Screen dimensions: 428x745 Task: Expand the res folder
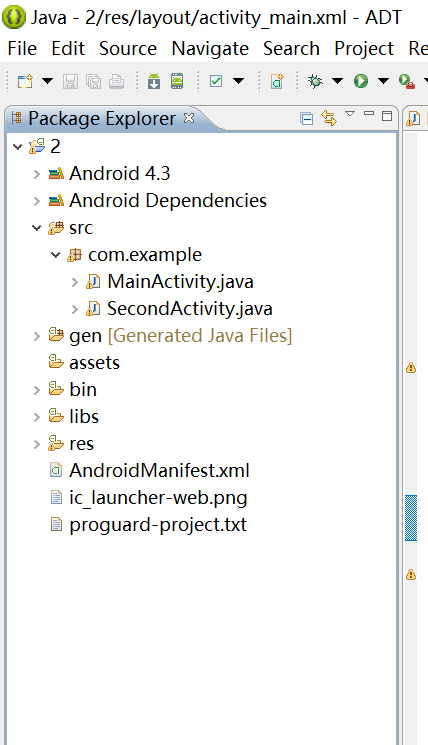[x=37, y=444]
